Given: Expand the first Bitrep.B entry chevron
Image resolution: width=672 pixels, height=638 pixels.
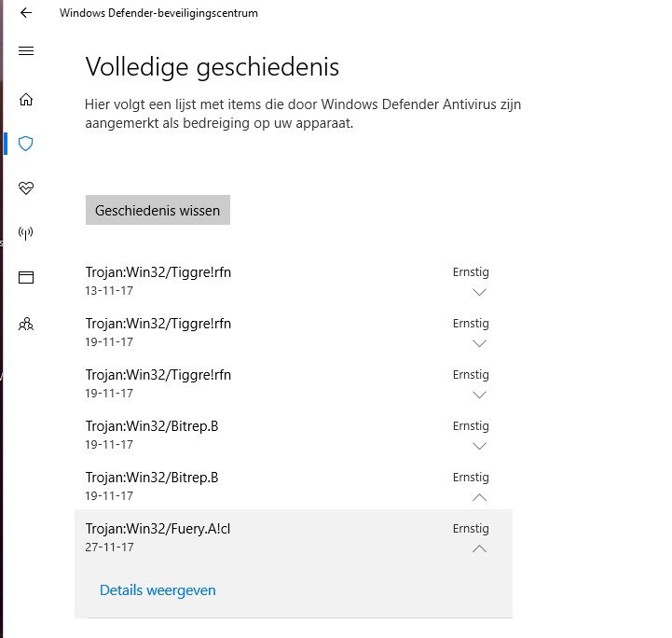Looking at the screenshot, I should 479,447.
